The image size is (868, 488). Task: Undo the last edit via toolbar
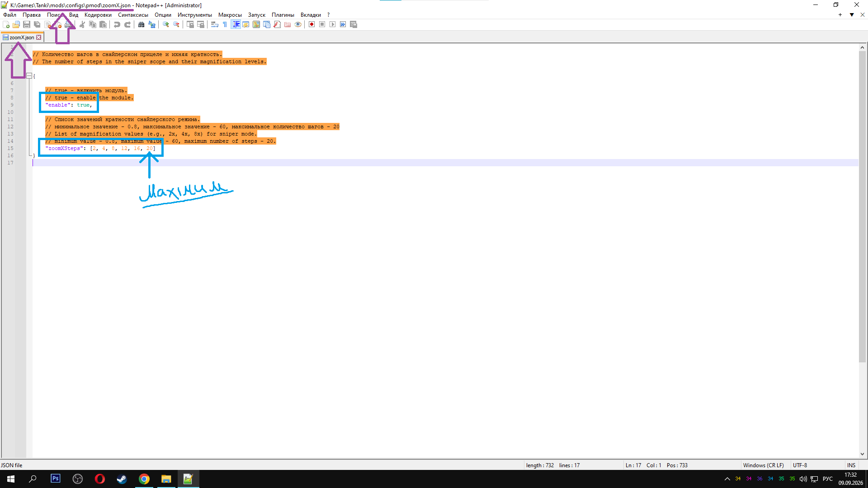117,24
